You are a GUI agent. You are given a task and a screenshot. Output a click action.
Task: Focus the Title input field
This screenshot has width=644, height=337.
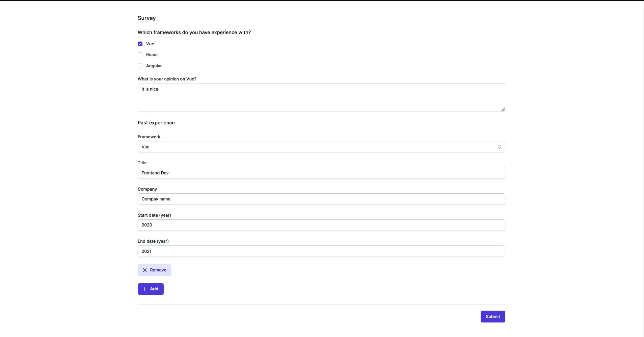[x=321, y=173]
